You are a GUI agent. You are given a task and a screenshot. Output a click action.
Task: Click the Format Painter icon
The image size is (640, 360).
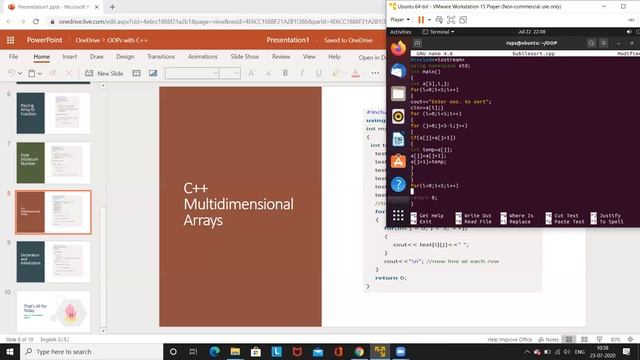(53, 73)
